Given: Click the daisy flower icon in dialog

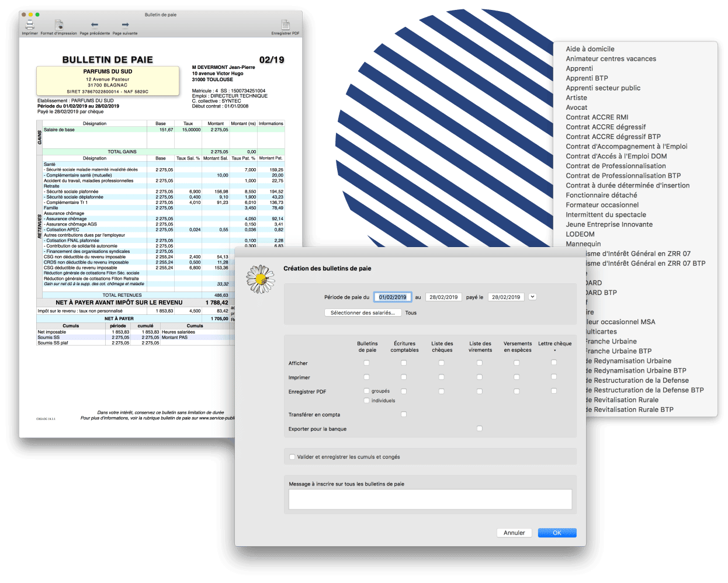Looking at the screenshot, I should tap(261, 279).
